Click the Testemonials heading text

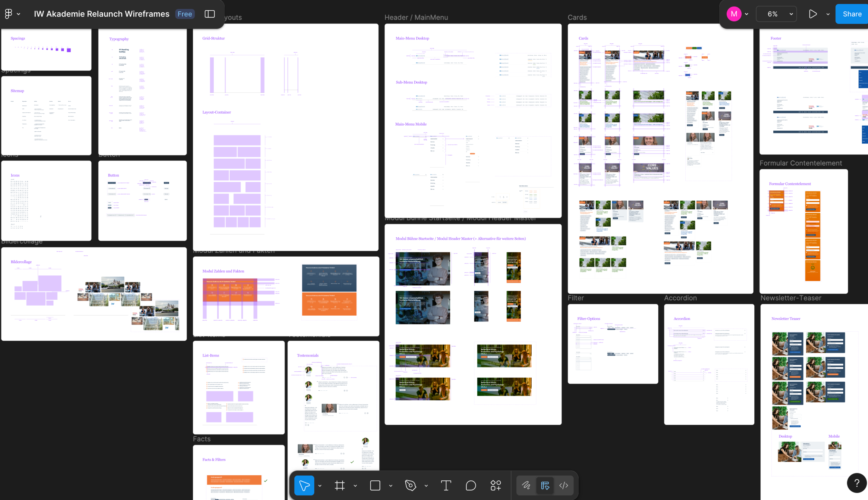tap(307, 355)
